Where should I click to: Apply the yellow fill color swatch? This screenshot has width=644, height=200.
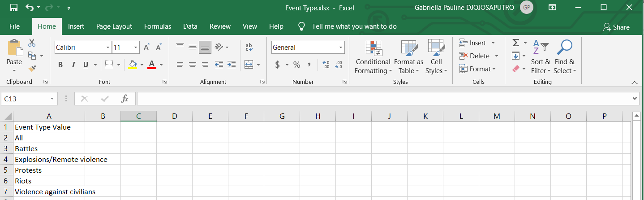(133, 65)
